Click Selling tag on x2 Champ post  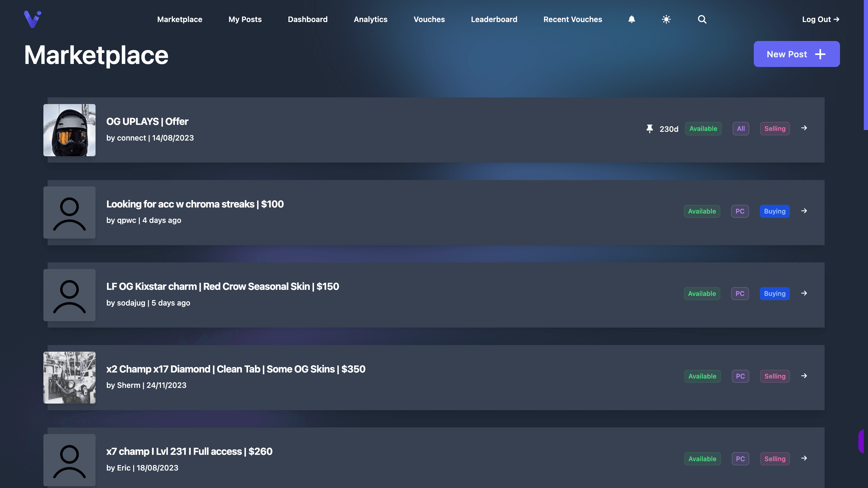pos(775,376)
